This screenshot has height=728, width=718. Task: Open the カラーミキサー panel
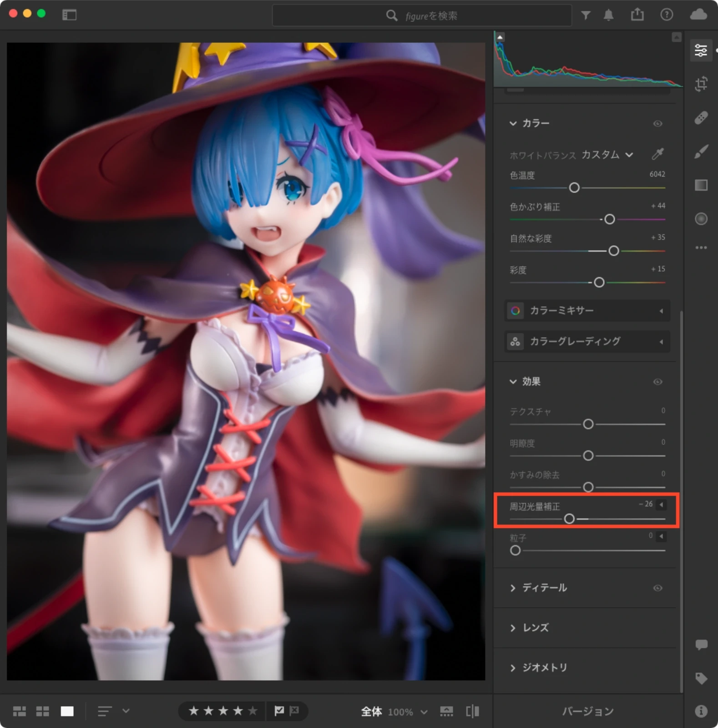coord(587,311)
